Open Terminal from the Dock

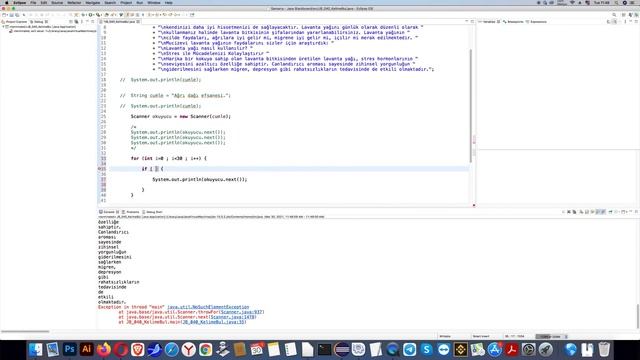324,350
